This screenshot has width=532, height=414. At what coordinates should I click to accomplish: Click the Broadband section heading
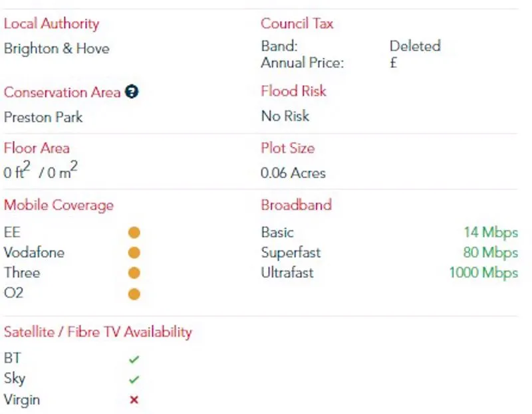pyautogui.click(x=296, y=205)
